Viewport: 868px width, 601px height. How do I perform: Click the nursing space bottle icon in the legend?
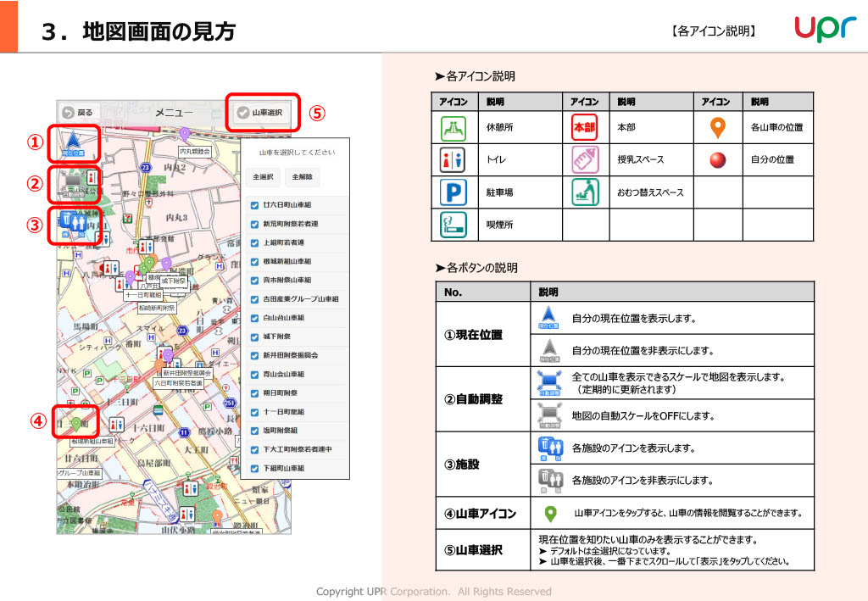pyautogui.click(x=585, y=159)
